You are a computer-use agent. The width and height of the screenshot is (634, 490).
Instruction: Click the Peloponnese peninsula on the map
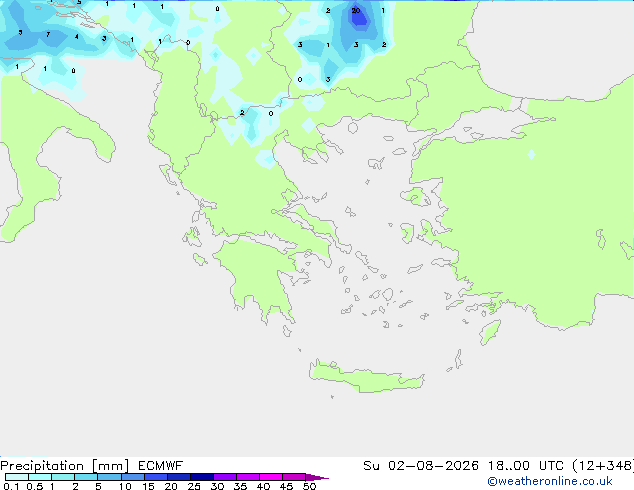tap(261, 275)
